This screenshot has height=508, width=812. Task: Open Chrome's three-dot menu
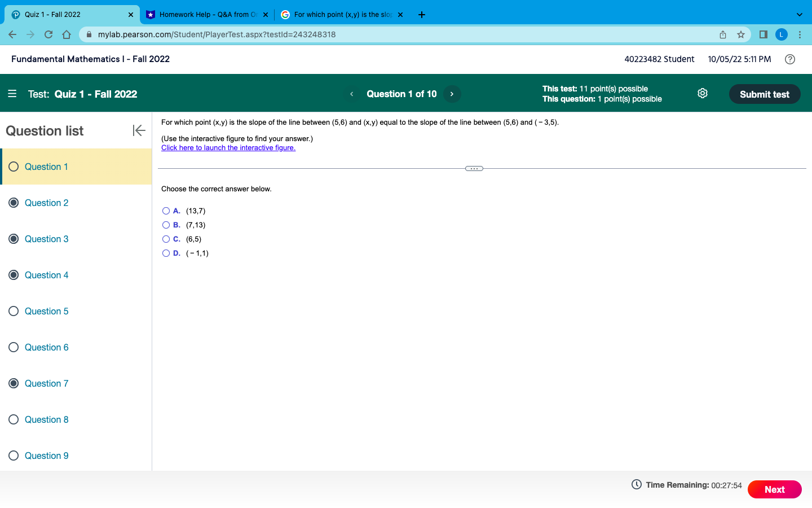[800, 34]
